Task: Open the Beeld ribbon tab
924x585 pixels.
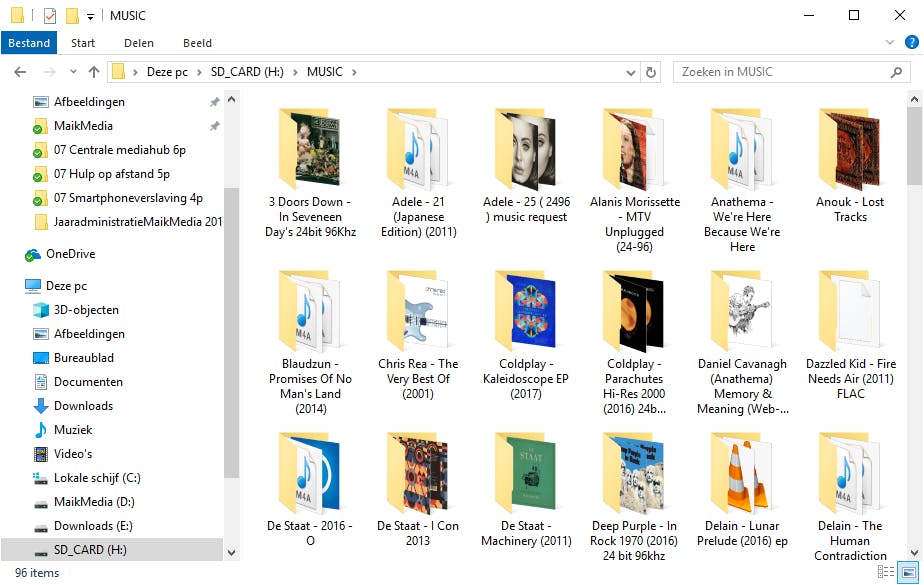Action: pos(197,43)
